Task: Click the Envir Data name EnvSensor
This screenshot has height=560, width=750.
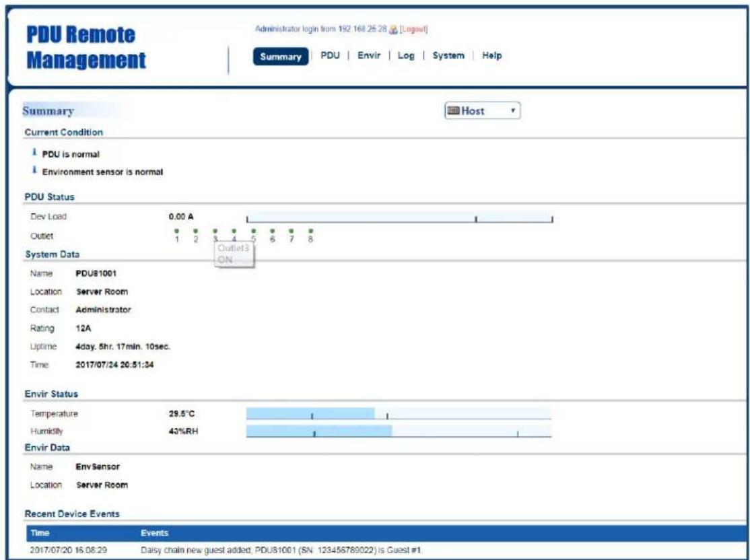Action: 98,466
